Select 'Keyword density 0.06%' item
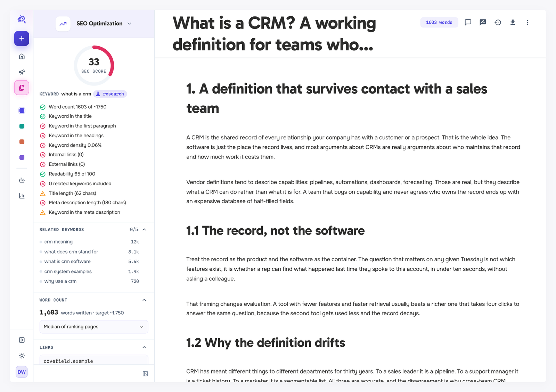 pos(75,145)
